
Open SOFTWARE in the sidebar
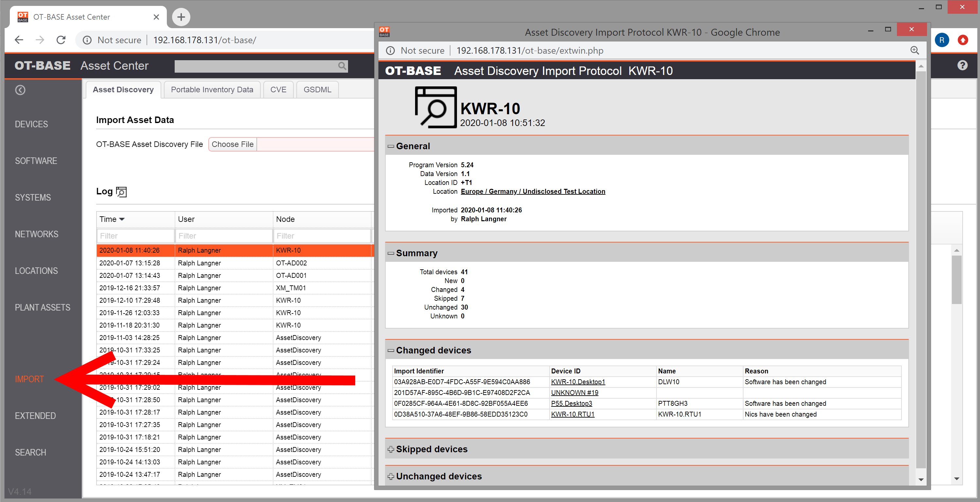pos(36,161)
